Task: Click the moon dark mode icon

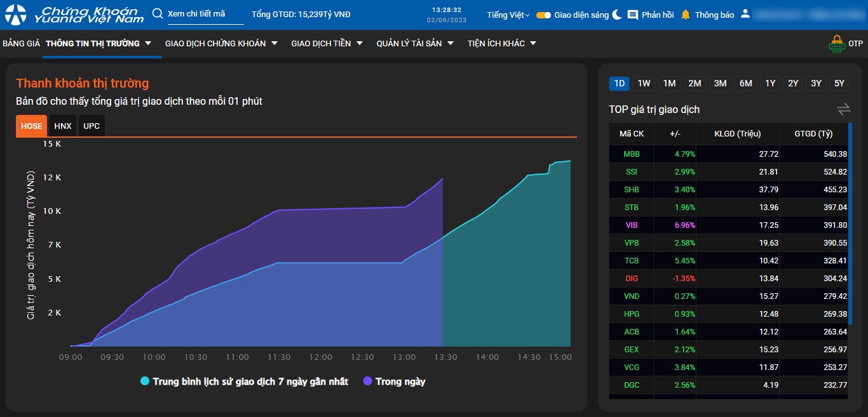Action: point(617,15)
